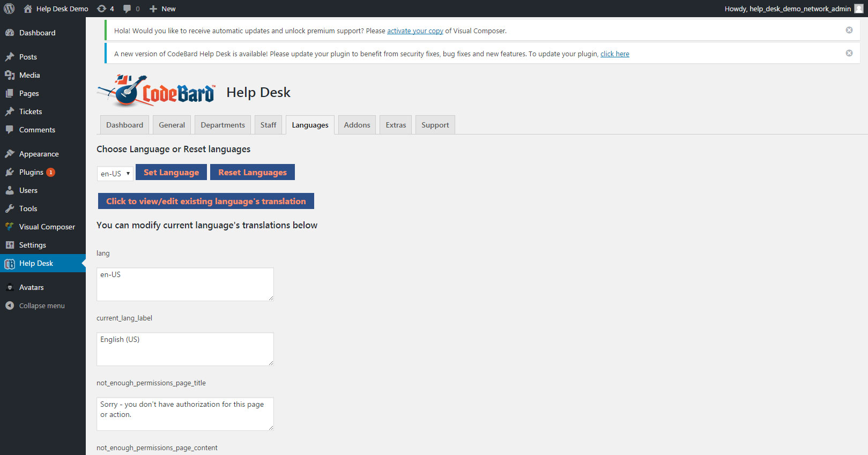Switch to the Addons tab
The width and height of the screenshot is (868, 455).
pos(357,125)
